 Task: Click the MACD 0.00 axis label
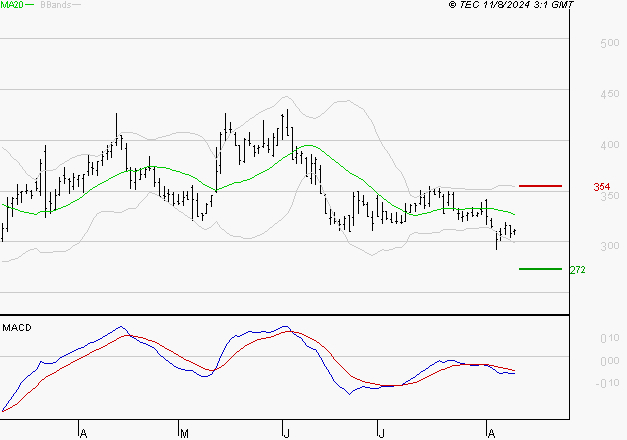(610, 361)
